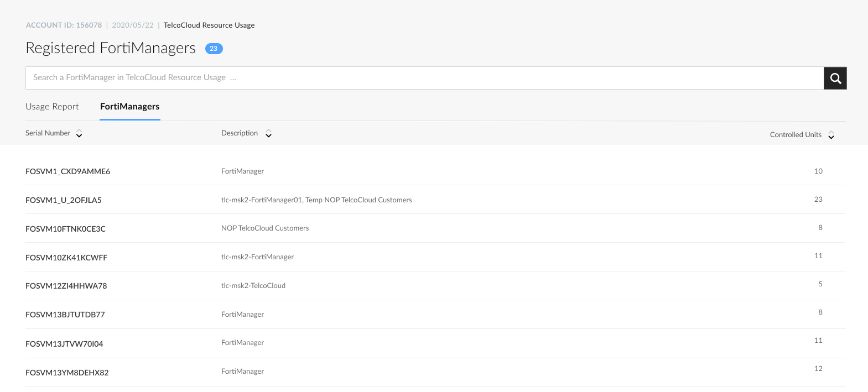Image resolution: width=868 pixels, height=392 pixels.
Task: Click FortiManager description of FOSVM13JTVW70I04
Action: (x=242, y=343)
